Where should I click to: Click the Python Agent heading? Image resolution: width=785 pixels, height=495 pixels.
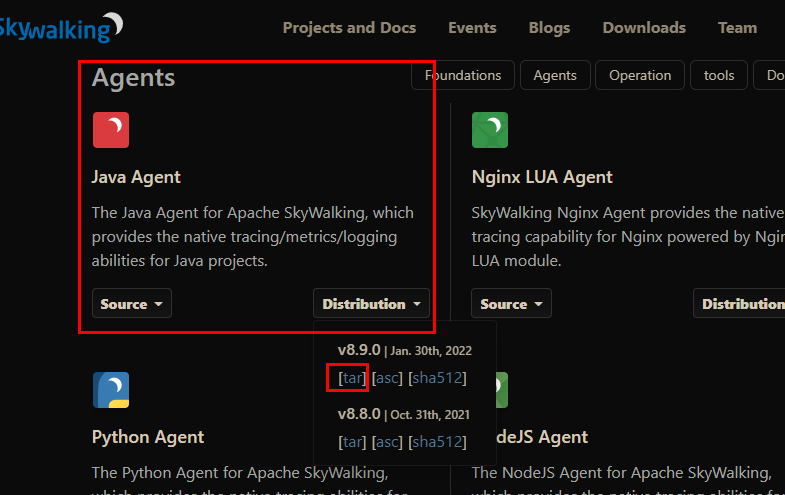point(148,437)
